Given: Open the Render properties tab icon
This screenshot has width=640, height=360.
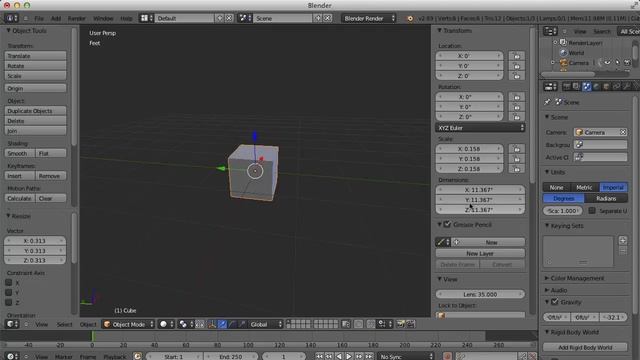Looking at the screenshot, I should click(566, 86).
